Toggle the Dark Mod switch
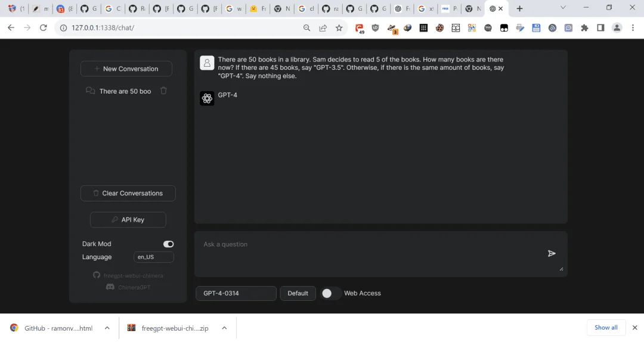 click(168, 244)
